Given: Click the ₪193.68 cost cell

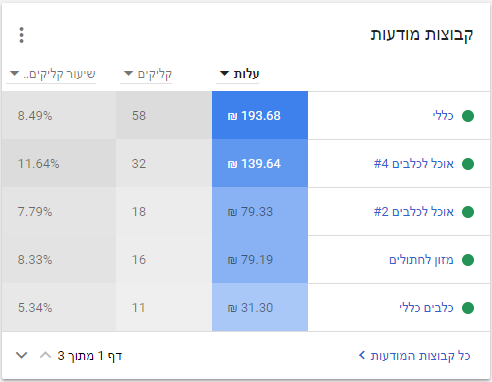Looking at the screenshot, I should 260,115.
